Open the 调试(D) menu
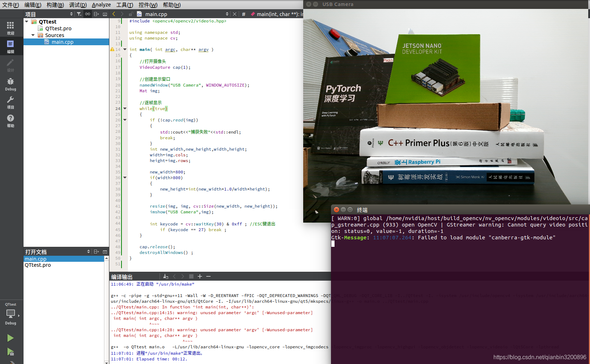The image size is (590, 364). tap(78, 5)
